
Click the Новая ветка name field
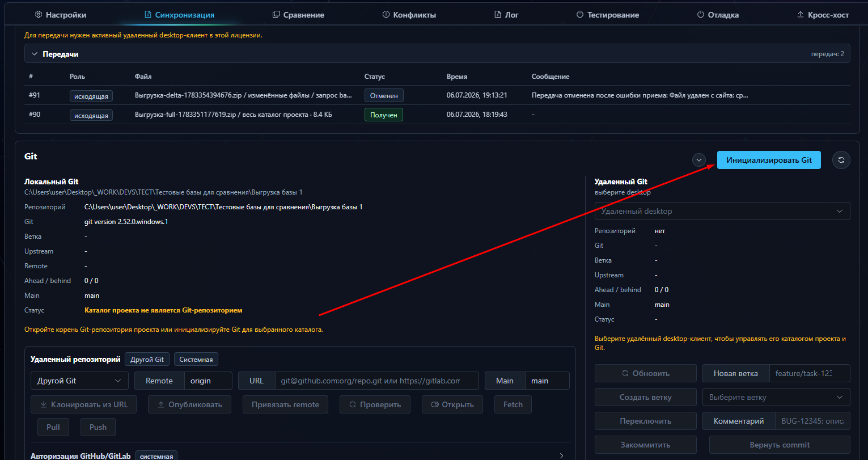pyautogui.click(x=810, y=373)
